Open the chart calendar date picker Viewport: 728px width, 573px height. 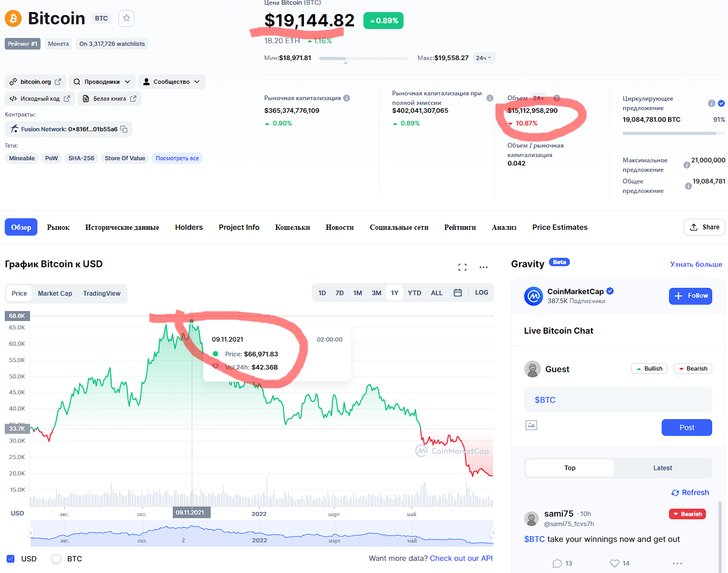point(458,293)
